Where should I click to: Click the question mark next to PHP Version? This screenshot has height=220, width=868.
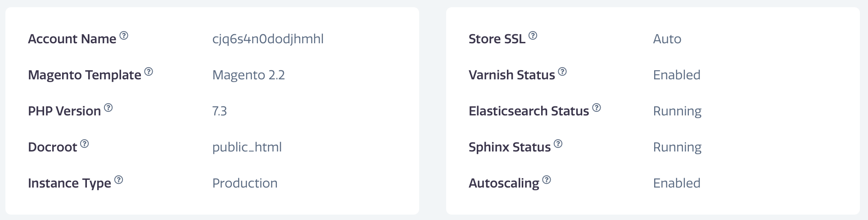[x=108, y=108]
